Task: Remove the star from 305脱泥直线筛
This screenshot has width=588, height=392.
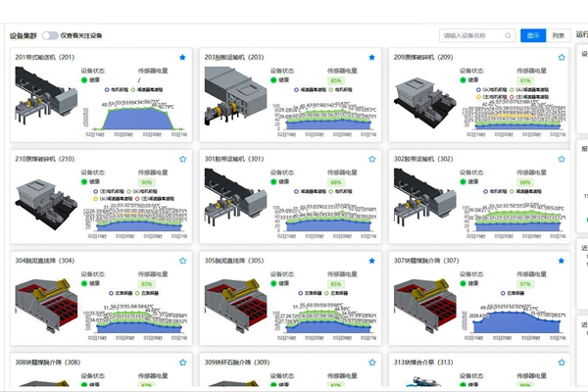Action: pos(372,261)
